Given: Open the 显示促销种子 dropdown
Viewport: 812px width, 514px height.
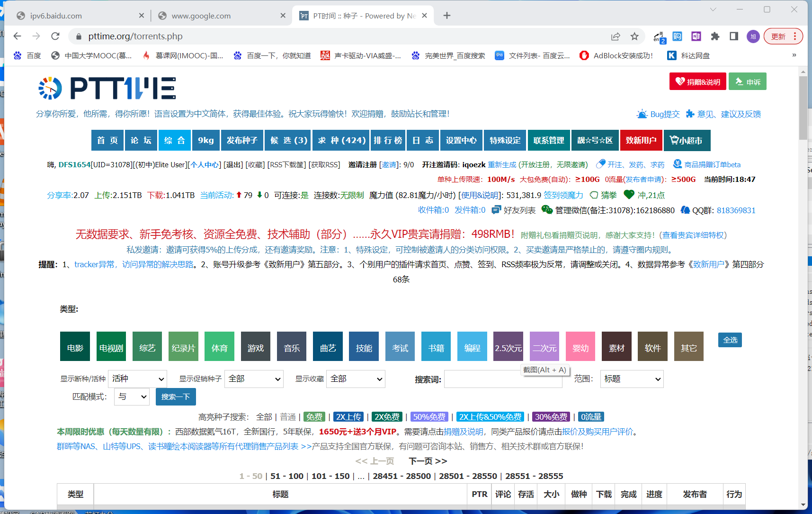Looking at the screenshot, I should (x=254, y=379).
